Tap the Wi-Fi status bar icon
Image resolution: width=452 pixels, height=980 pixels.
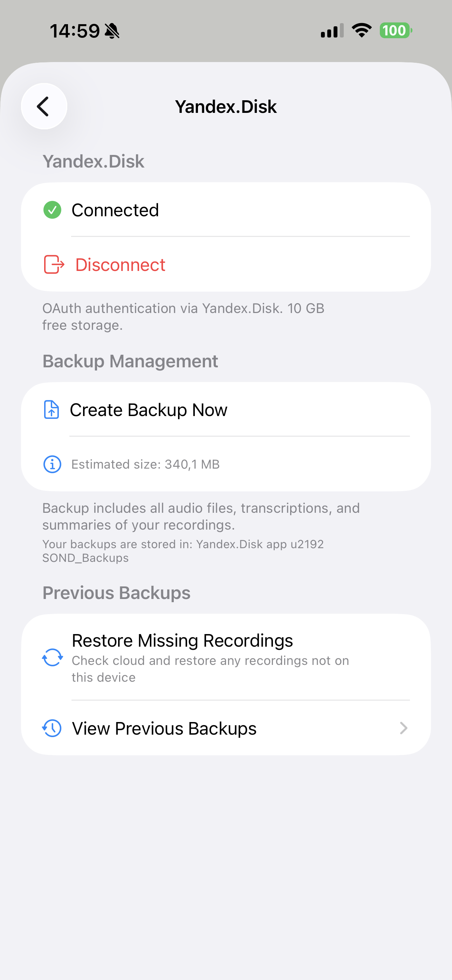click(362, 30)
